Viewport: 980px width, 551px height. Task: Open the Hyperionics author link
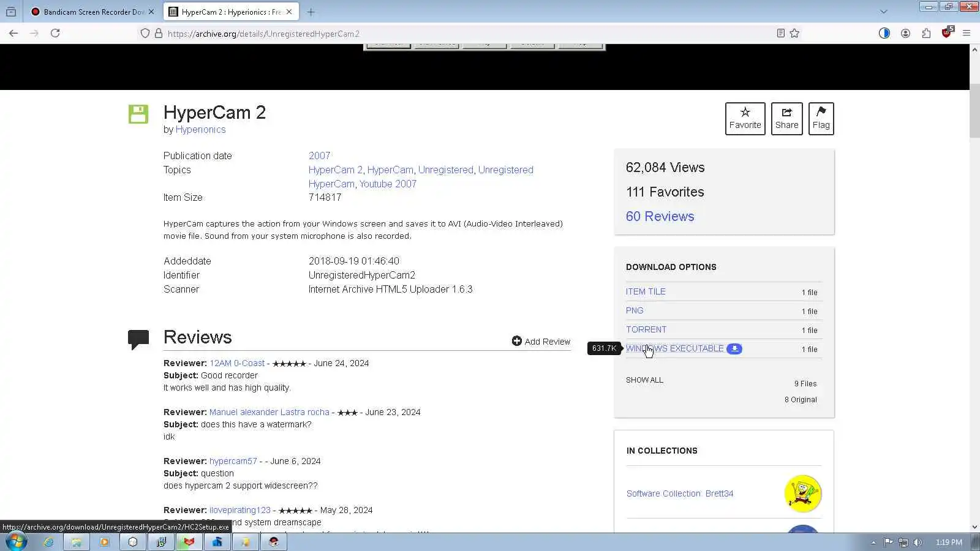(200, 130)
